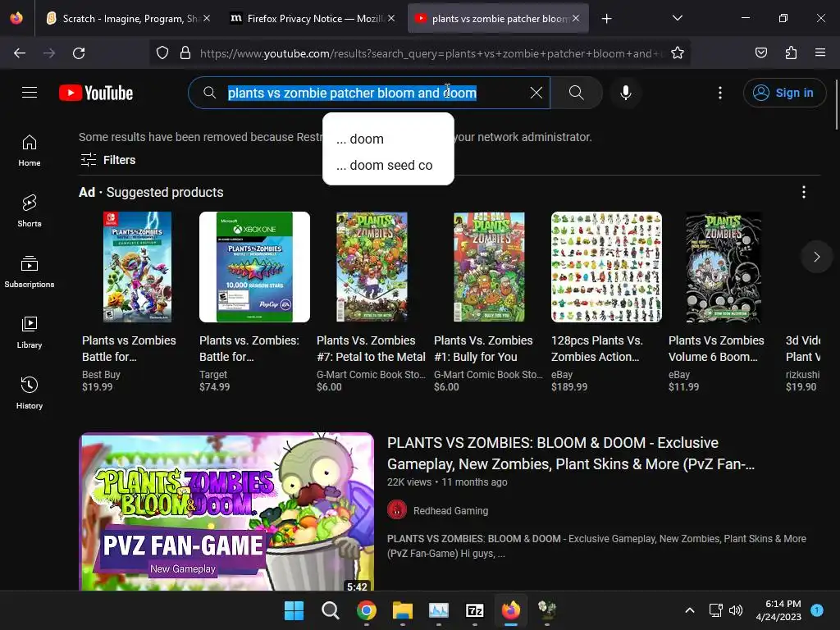Visit the Redhead Gaming channel

tap(450, 510)
